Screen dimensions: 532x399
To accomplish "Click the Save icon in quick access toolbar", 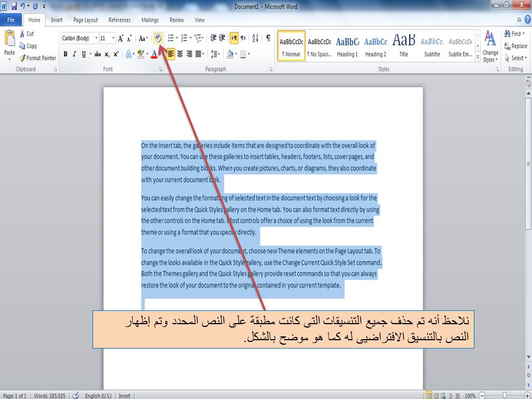I will [x=14, y=6].
